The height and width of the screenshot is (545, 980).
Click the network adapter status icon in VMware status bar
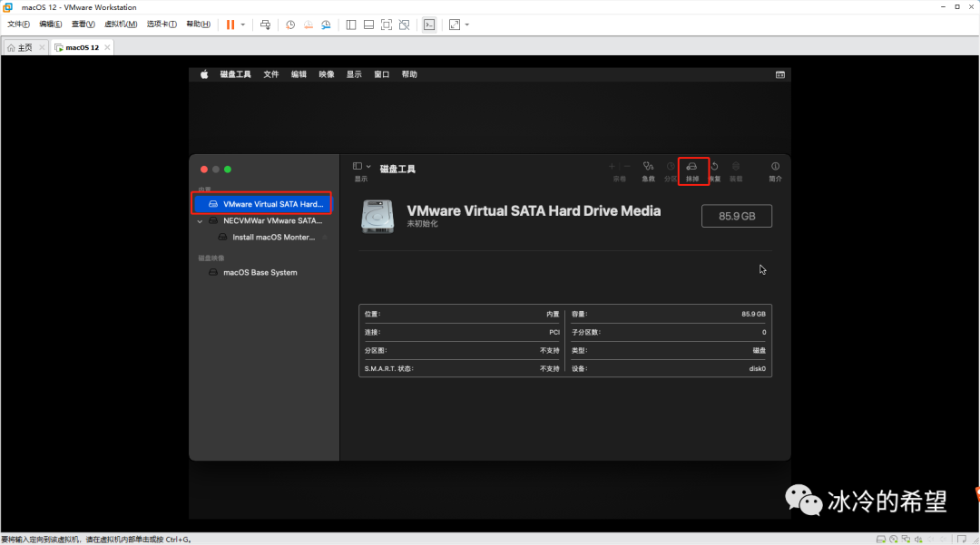[x=906, y=540]
